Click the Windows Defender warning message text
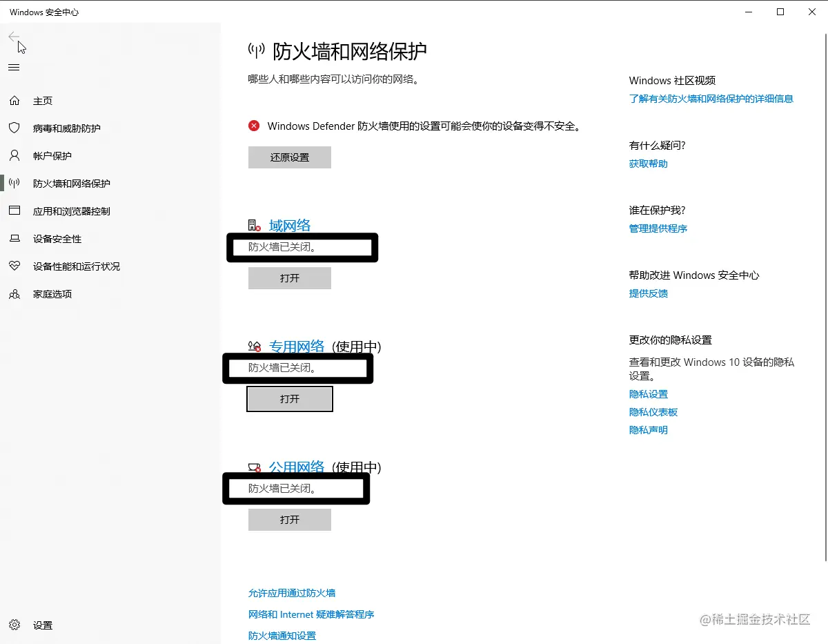Viewport: 828px width, 644px height. (424, 126)
